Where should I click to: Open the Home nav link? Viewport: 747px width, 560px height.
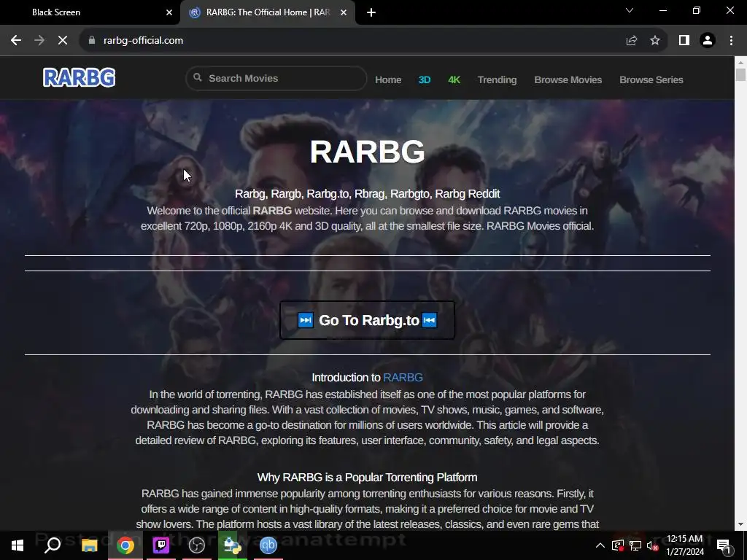click(x=388, y=79)
